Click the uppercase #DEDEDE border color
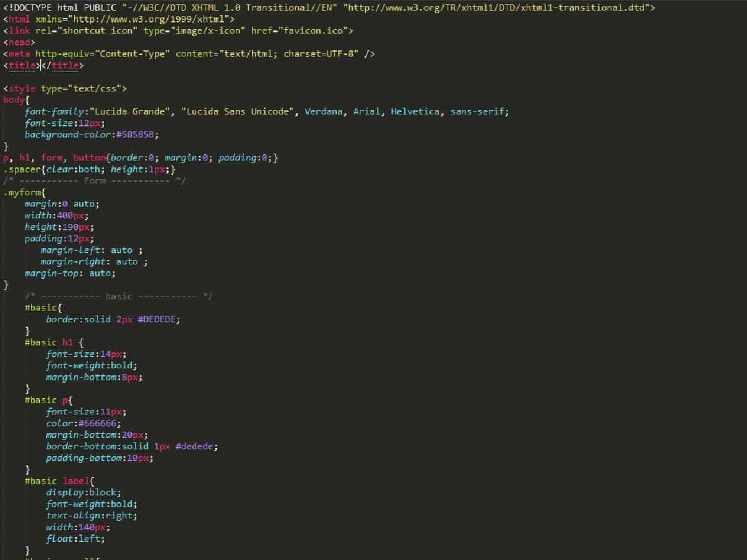 tap(159, 319)
